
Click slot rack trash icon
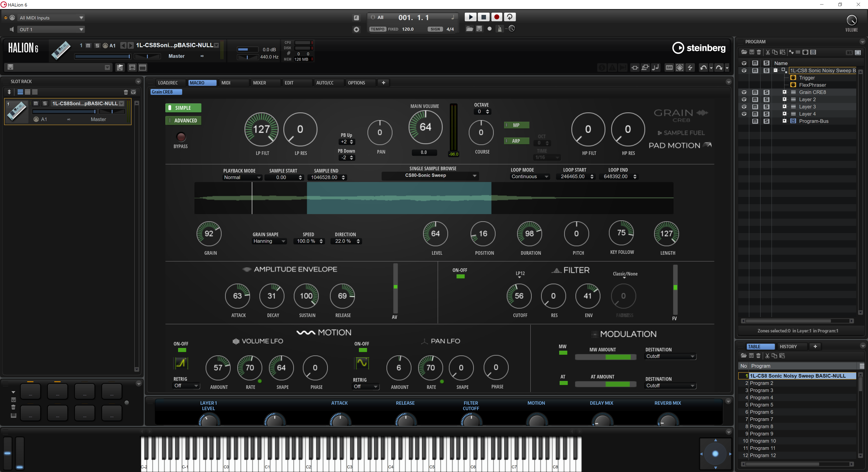pos(126,92)
